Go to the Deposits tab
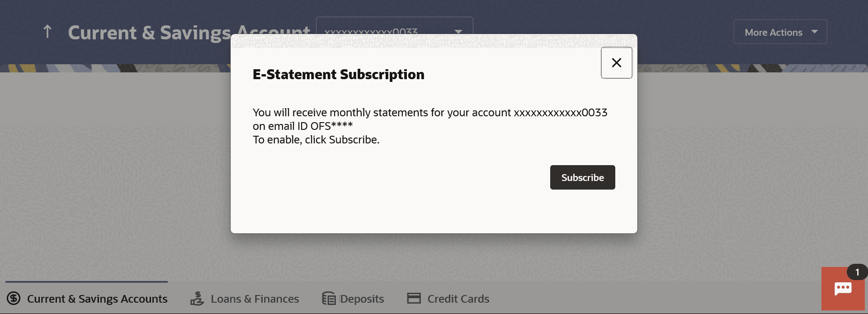This screenshot has height=314, width=868. pyautogui.click(x=362, y=299)
